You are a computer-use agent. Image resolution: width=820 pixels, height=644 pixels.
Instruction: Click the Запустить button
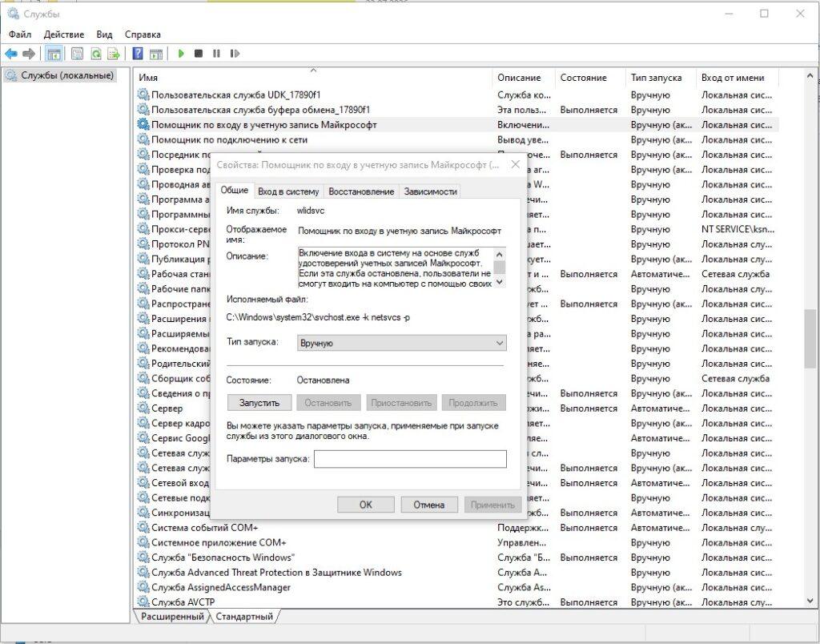tap(259, 403)
